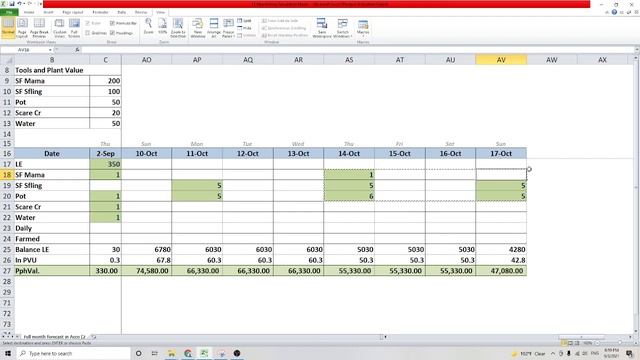Select the Tools and Plant Value cell
The width and height of the screenshot is (640, 360).
[52, 70]
